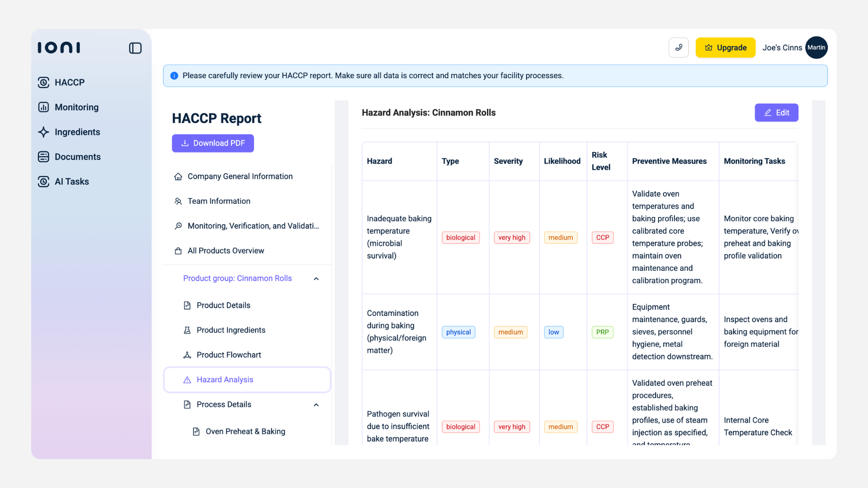Open Joe's Cinns account menu
Viewport: 868px width, 488px height.
(x=782, y=47)
